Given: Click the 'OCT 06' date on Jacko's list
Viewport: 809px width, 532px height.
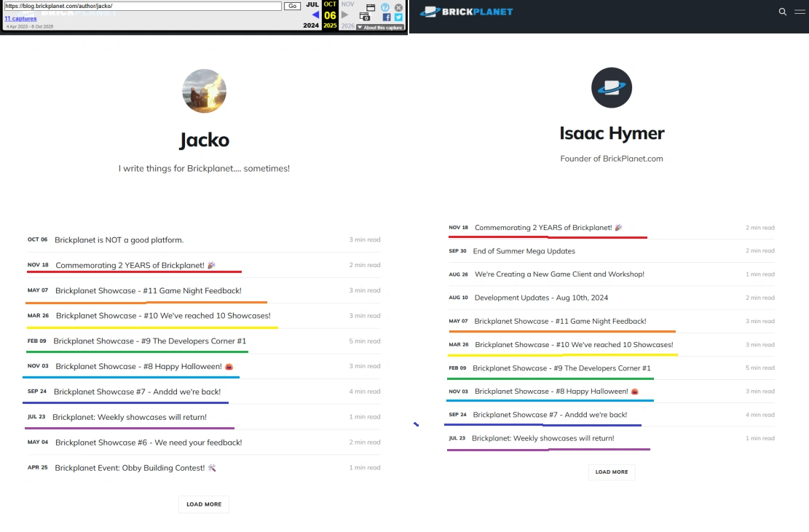Looking at the screenshot, I should 37,239.
